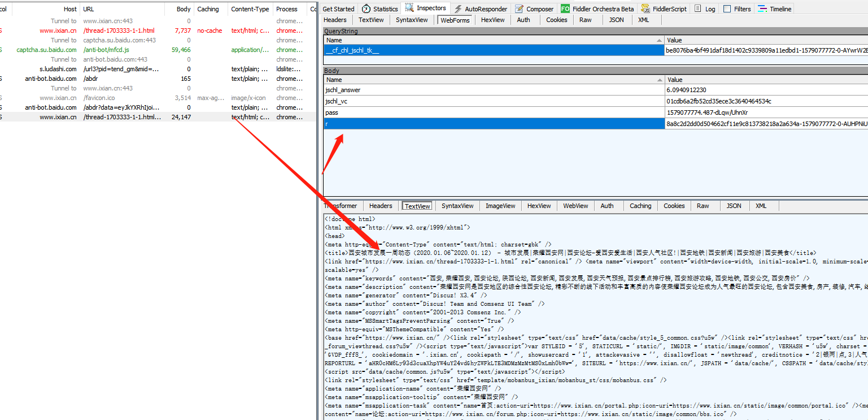Open the Raw request inspector tab
Screen dimensions: 868x420
coord(586,20)
